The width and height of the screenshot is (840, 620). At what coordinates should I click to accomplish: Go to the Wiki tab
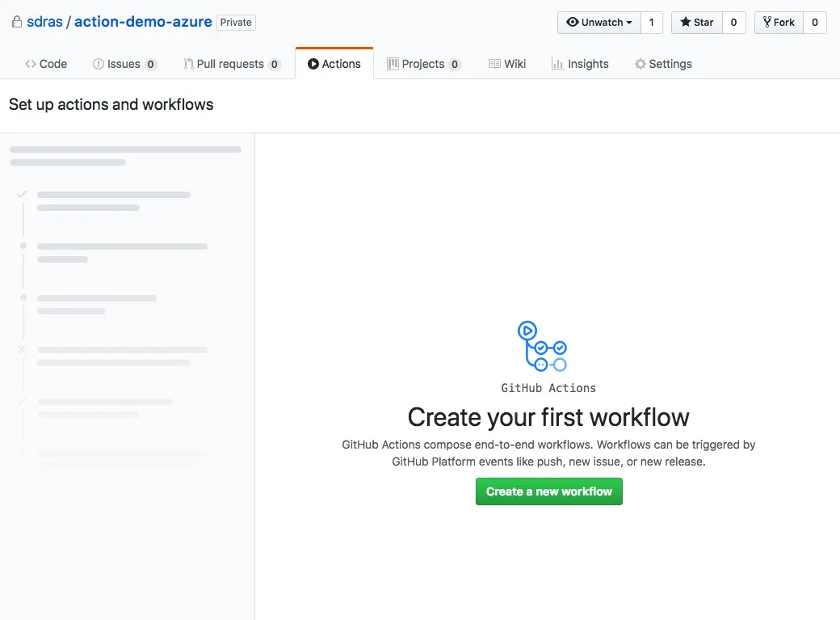[x=506, y=64]
